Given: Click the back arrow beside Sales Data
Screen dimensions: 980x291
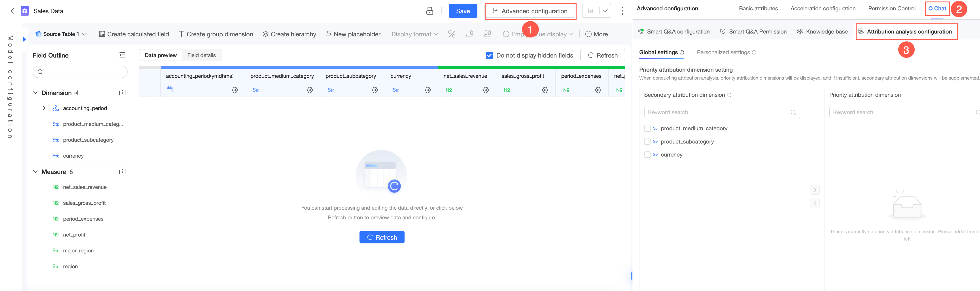Looking at the screenshot, I should coord(12,11).
